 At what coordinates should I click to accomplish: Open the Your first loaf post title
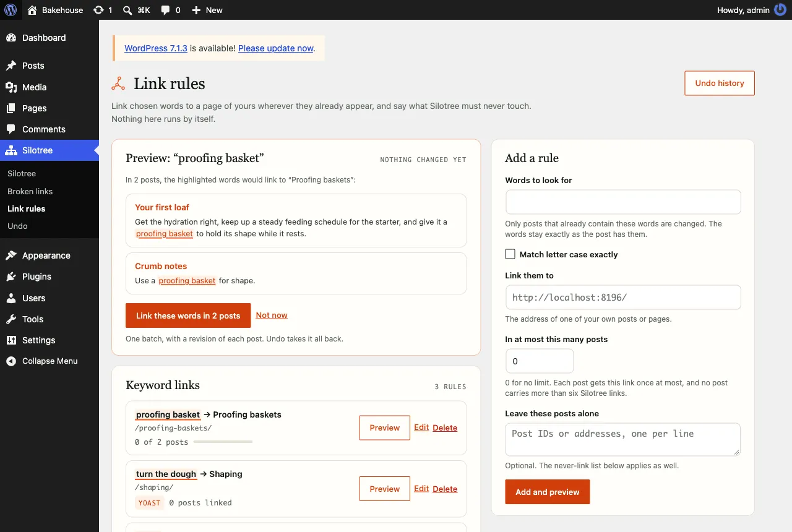(x=162, y=207)
